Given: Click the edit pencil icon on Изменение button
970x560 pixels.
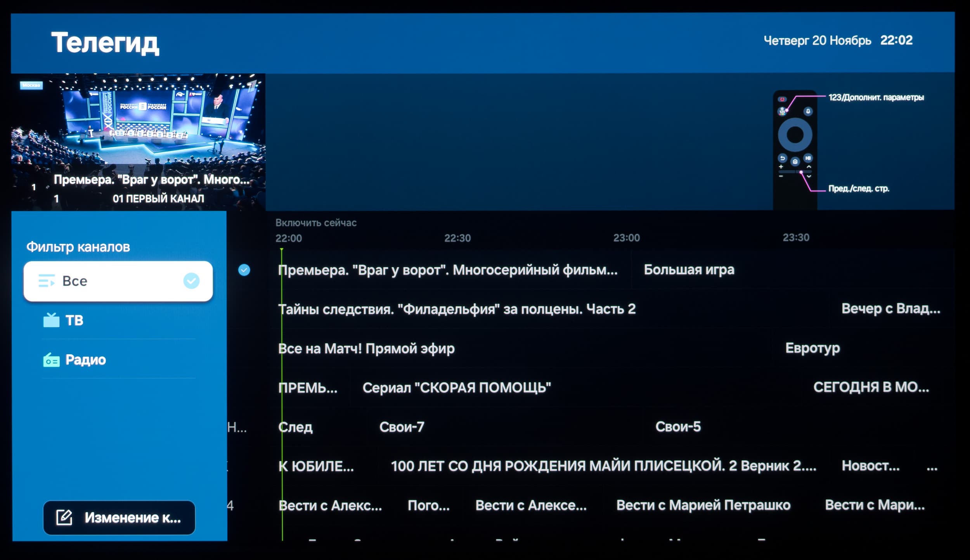Looking at the screenshot, I should coord(64,517).
